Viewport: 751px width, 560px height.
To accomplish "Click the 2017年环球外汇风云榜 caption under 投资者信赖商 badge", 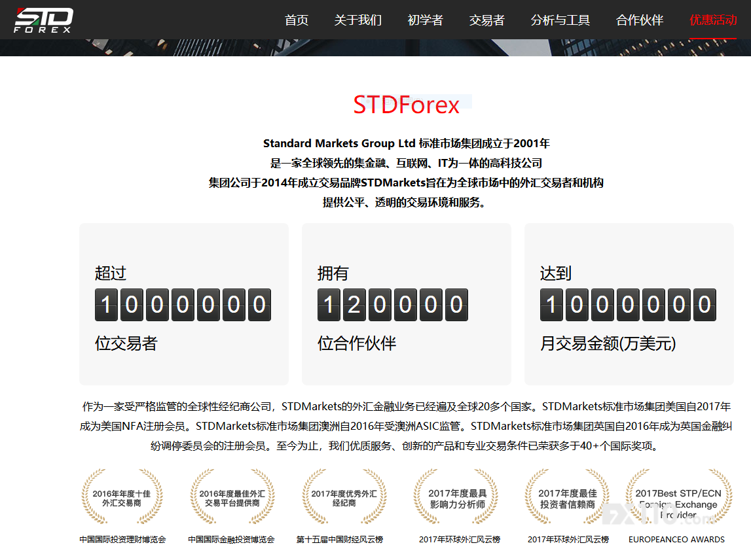I will 568,540.
